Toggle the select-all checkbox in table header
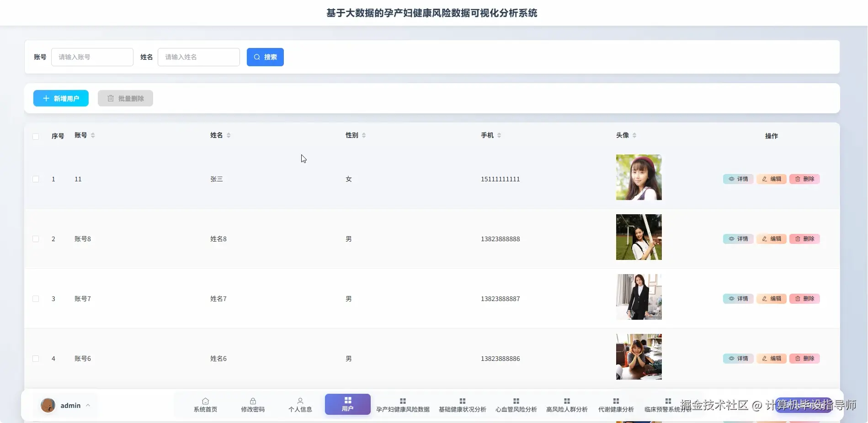868x423 pixels. pos(36,136)
